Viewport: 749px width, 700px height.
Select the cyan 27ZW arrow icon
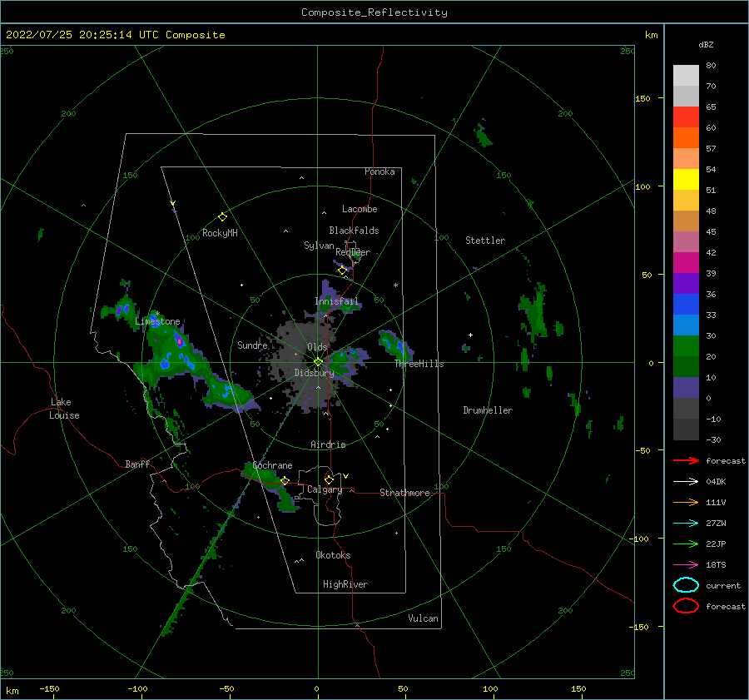click(686, 524)
